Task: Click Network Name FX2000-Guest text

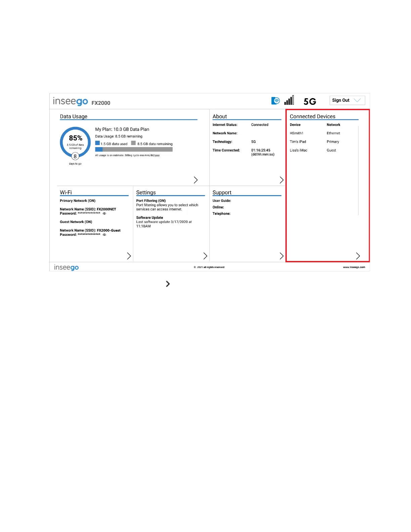Action: tap(90, 230)
